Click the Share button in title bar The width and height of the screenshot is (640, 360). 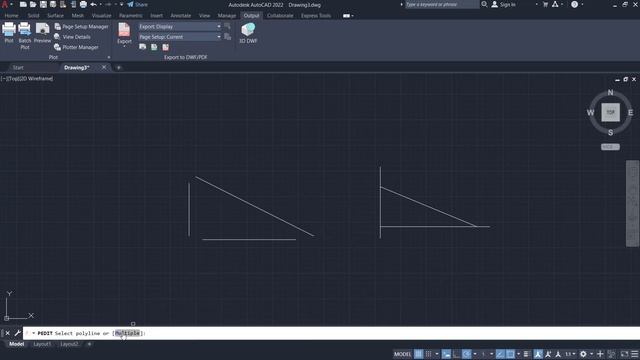(x=137, y=4)
